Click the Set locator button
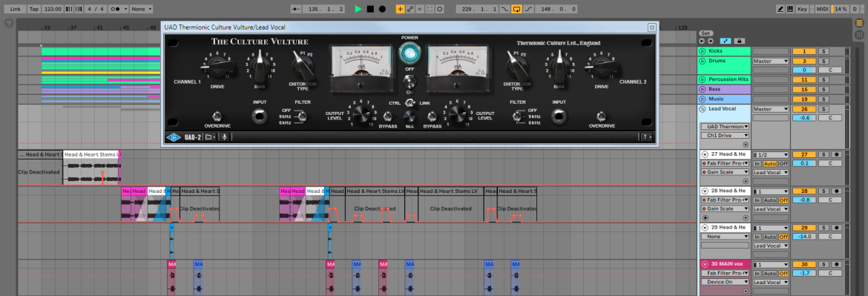Image resolution: width=868 pixels, height=296 pixels. (x=706, y=33)
